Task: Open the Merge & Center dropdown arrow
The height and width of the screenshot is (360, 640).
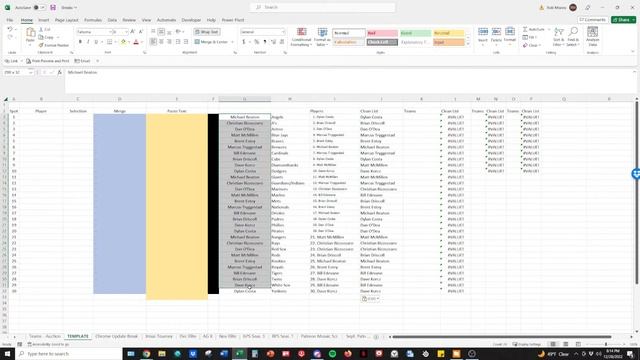Action: click(x=232, y=42)
